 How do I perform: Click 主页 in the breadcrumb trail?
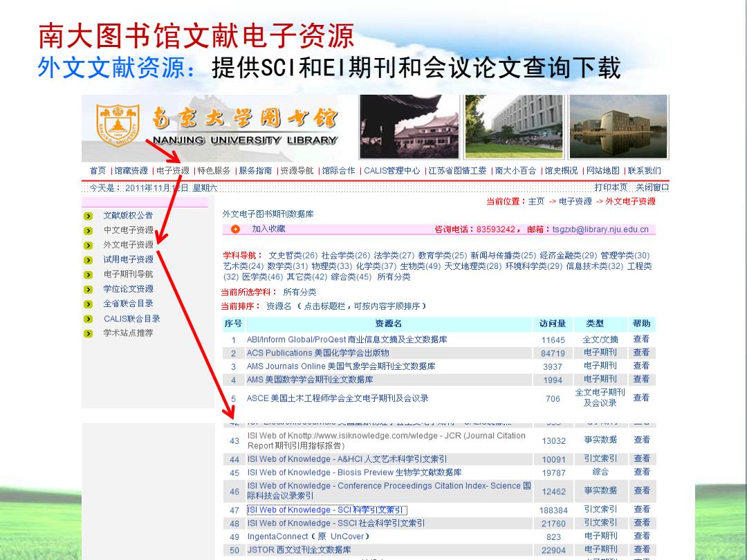(x=536, y=201)
